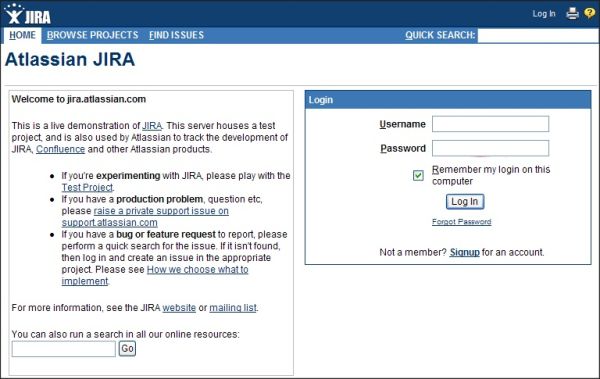Open the JIRA link in welcome text
The height and width of the screenshot is (379, 600).
(152, 126)
